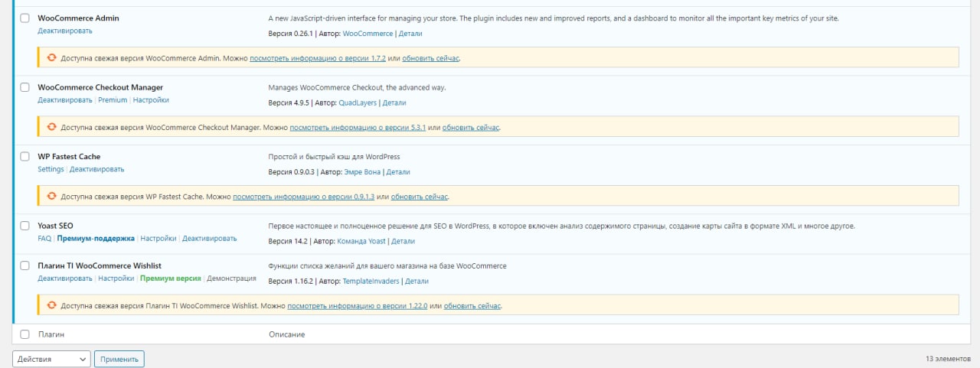
Task: Click update icon in WP Fastest Cache notice
Action: coord(51,197)
